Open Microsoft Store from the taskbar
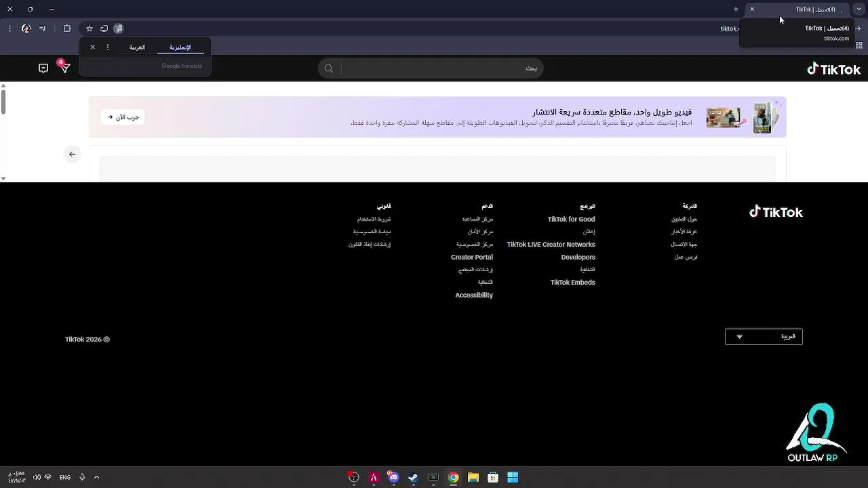Image resolution: width=868 pixels, height=488 pixels. pyautogui.click(x=493, y=477)
